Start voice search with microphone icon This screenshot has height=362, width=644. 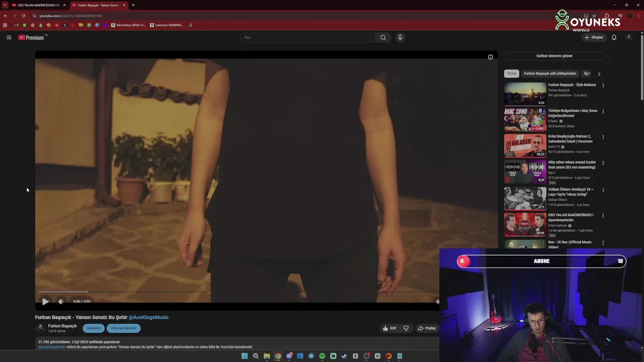pyautogui.click(x=400, y=37)
